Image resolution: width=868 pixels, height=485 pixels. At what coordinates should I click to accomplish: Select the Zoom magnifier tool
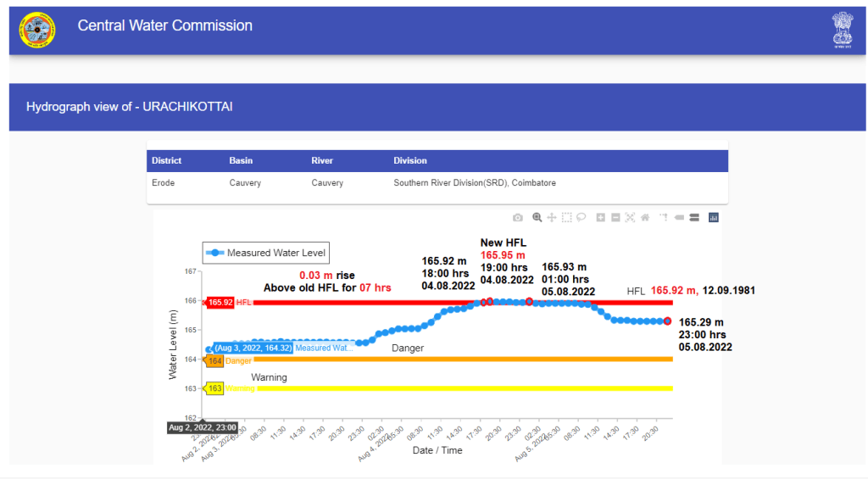(x=537, y=218)
